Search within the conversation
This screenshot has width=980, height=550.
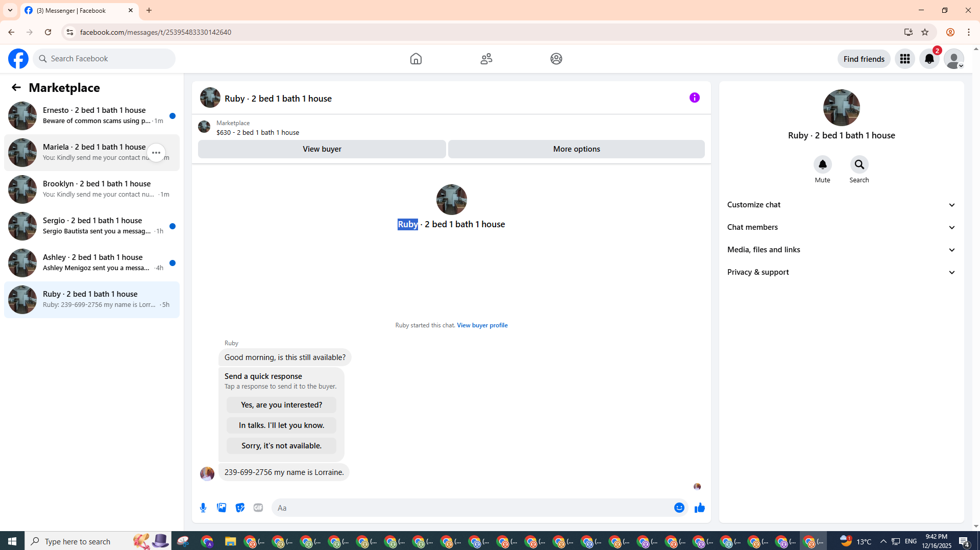(860, 164)
